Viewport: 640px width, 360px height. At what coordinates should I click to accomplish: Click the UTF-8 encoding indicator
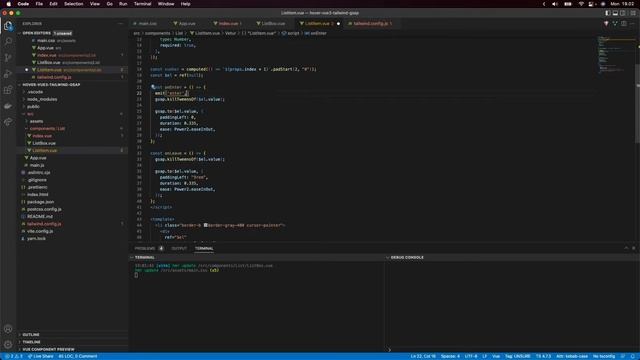471,356
